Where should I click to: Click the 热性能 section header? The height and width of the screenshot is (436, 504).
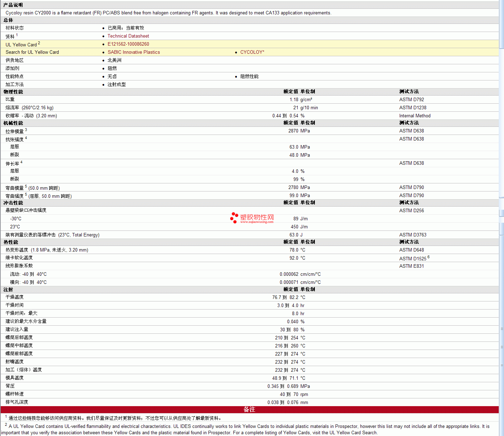(11, 242)
